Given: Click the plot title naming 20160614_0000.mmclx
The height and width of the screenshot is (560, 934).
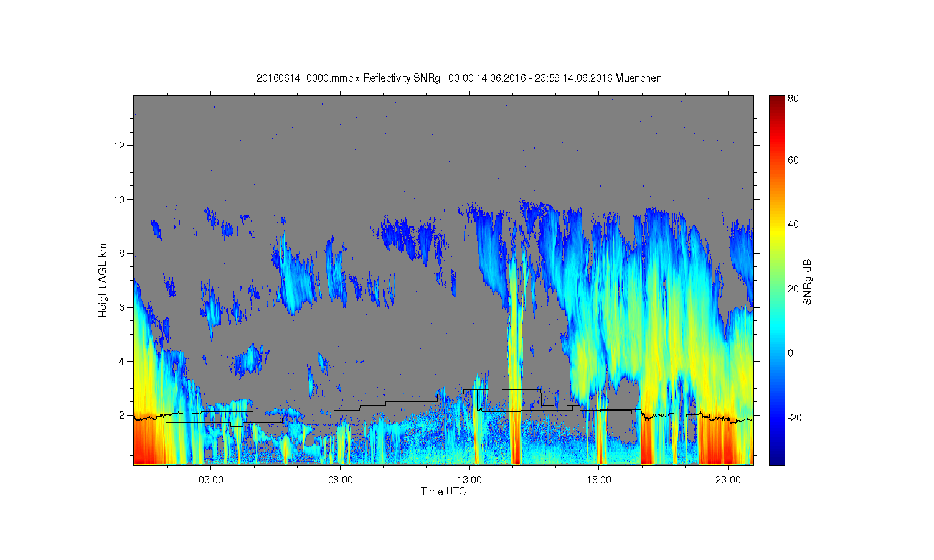Looking at the screenshot, I should (x=459, y=78).
